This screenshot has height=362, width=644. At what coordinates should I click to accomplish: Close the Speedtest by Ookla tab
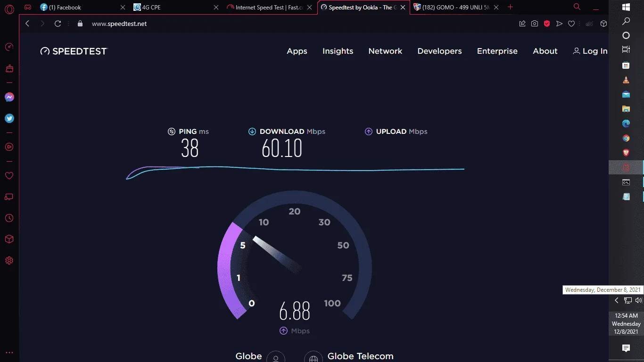click(403, 8)
